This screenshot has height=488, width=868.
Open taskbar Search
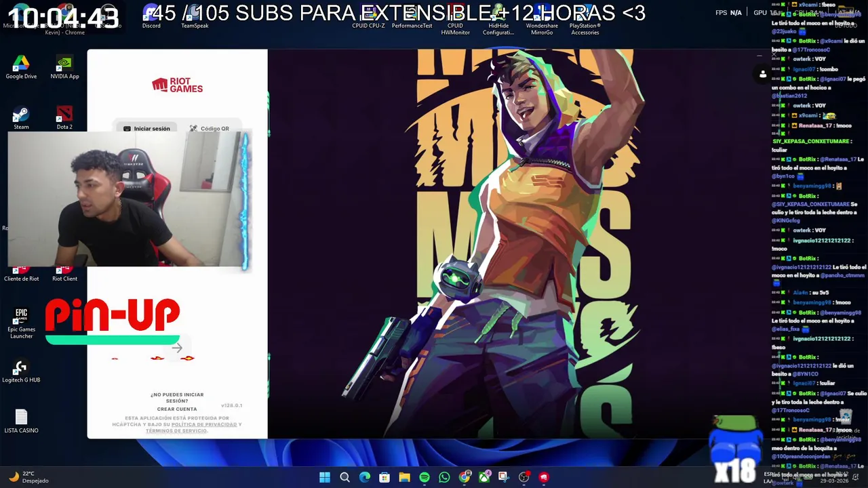click(x=344, y=477)
